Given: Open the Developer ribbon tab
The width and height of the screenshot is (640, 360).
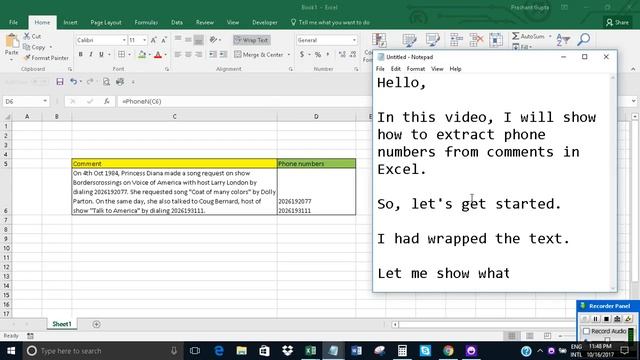Looking at the screenshot, I should [264, 22].
